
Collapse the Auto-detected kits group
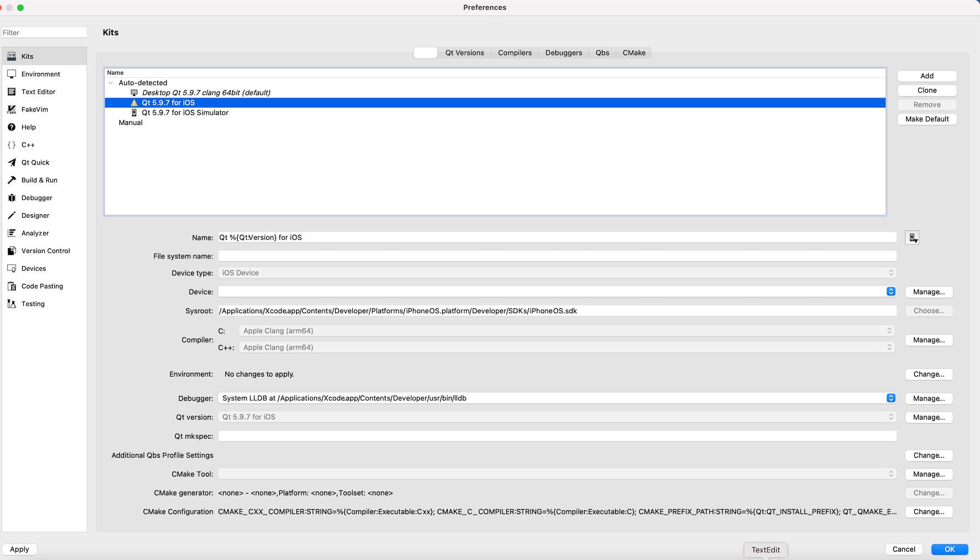click(x=111, y=83)
